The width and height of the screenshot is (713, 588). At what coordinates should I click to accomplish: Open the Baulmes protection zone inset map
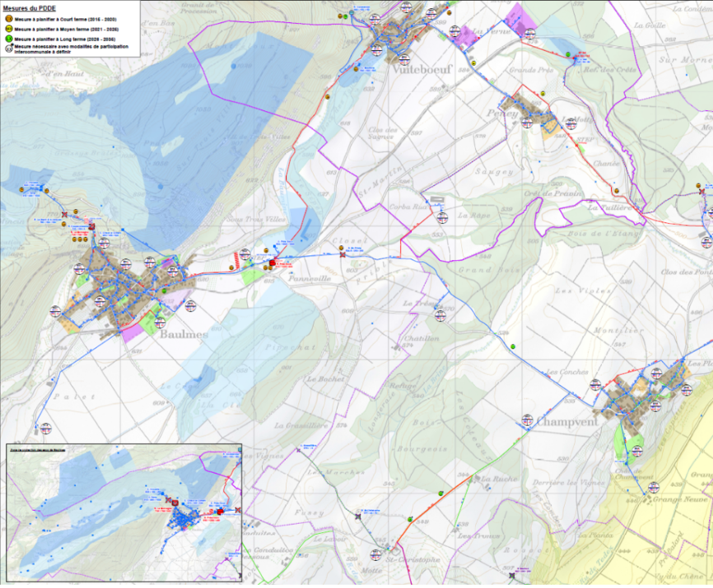[125, 514]
